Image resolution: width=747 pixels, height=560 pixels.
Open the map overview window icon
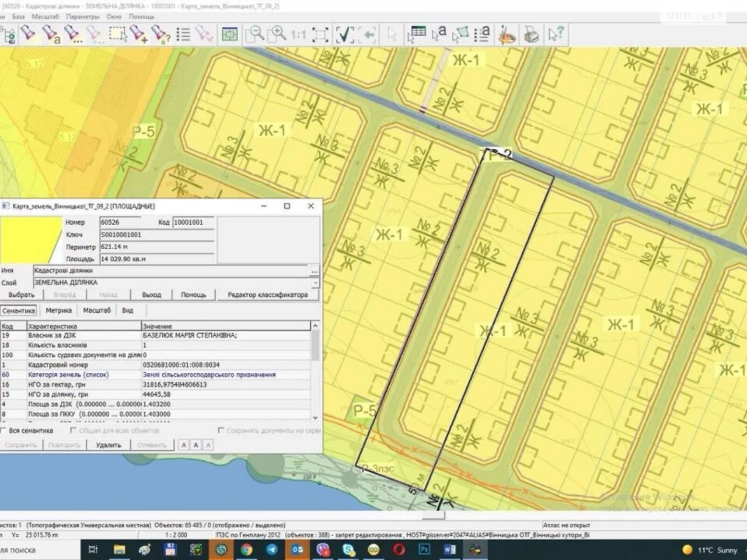point(230,34)
